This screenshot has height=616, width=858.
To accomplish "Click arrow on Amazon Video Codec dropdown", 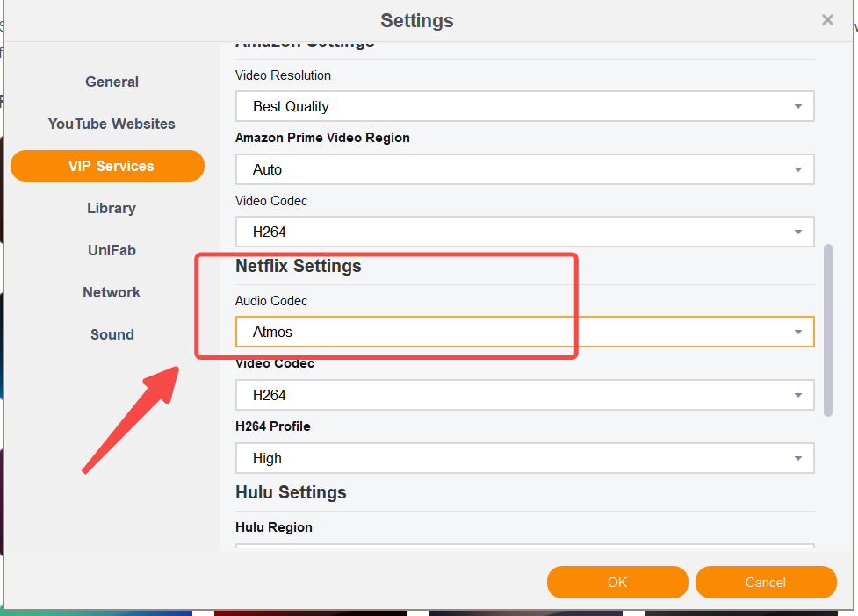I will pyautogui.click(x=797, y=233).
